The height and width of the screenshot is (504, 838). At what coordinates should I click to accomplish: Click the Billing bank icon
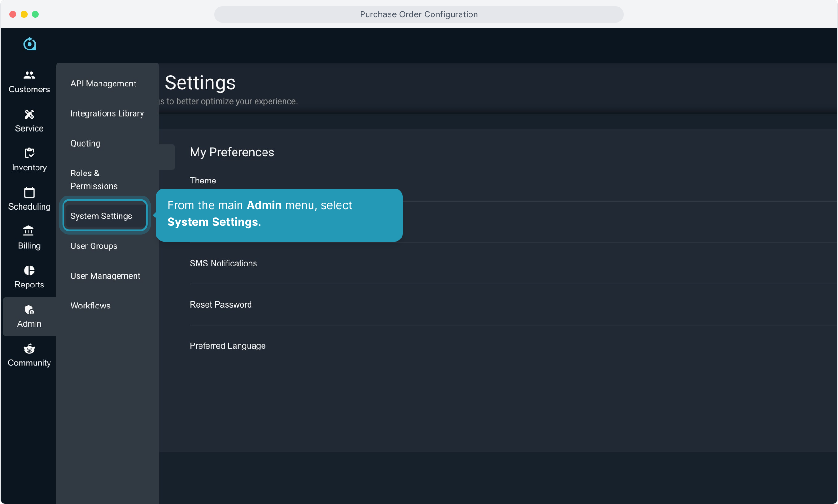pyautogui.click(x=29, y=231)
